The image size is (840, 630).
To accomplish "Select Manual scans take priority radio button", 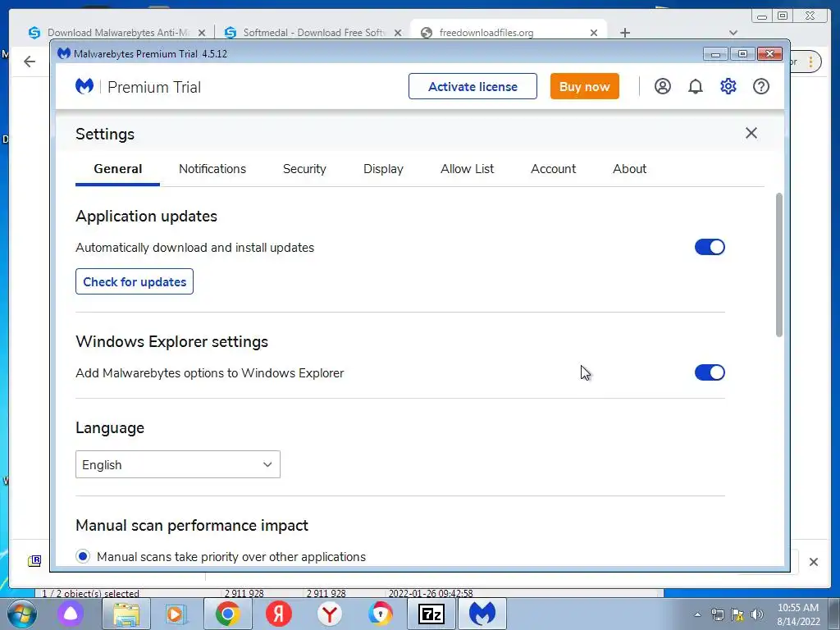I will pyautogui.click(x=83, y=557).
